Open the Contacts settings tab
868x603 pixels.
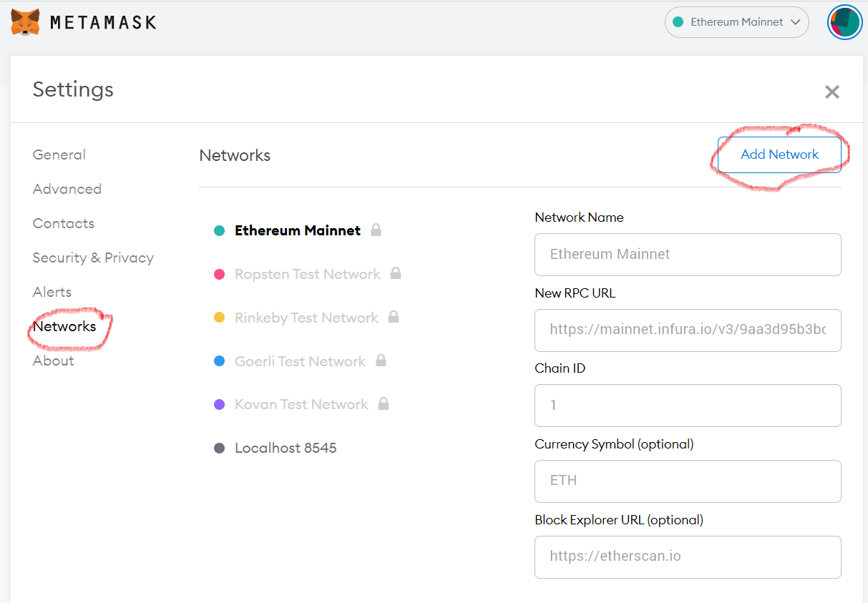click(x=64, y=223)
